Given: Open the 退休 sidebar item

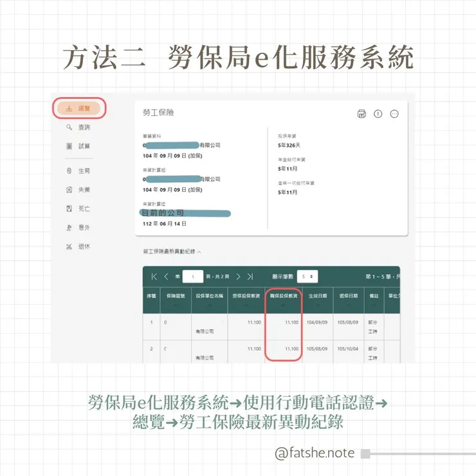Looking at the screenshot, I should pyautogui.click(x=78, y=246).
